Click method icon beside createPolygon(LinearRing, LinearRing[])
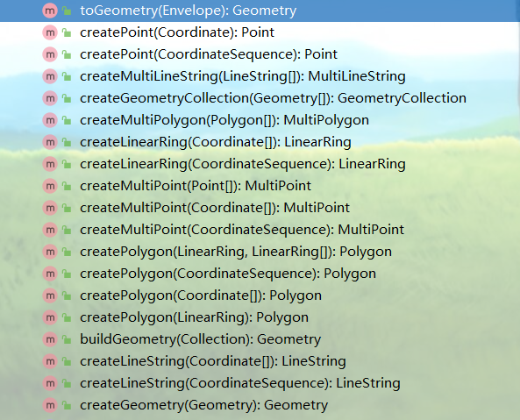Image resolution: width=520 pixels, height=420 pixels. (50, 252)
